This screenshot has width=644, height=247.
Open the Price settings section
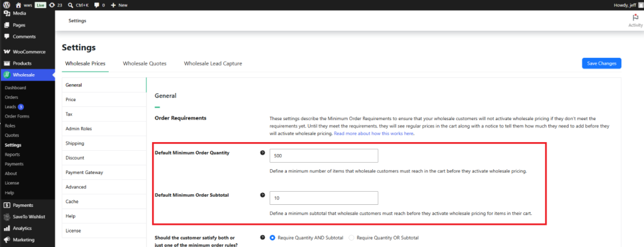(x=104, y=100)
